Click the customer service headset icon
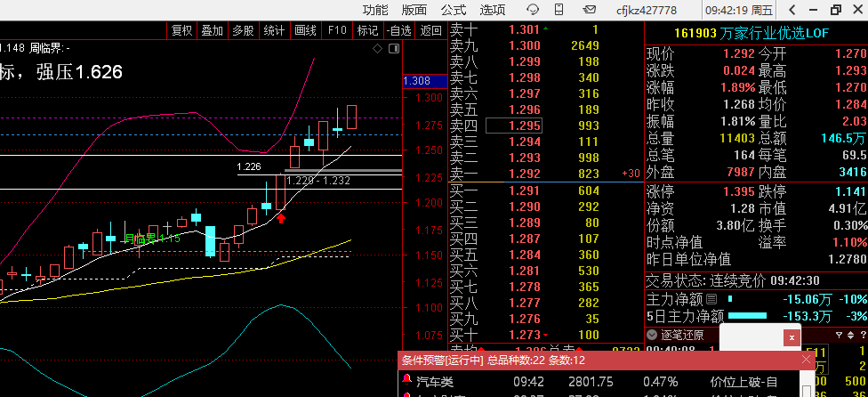868x397 pixels. click(533, 10)
